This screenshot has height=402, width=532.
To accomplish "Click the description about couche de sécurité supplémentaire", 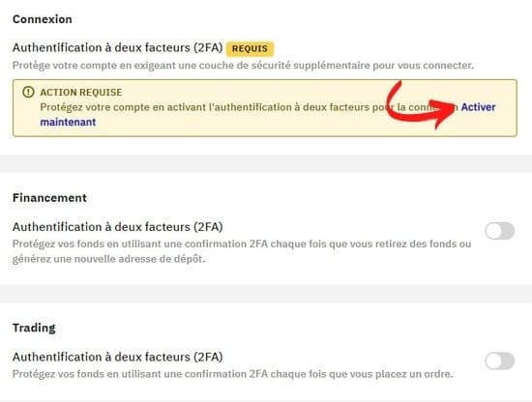I will point(243,65).
